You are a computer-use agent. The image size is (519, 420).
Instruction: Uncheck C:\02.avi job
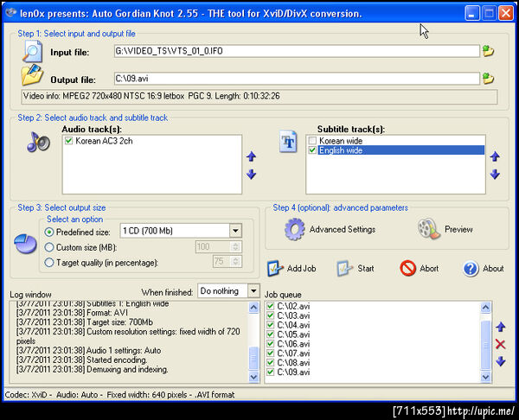[x=271, y=306]
